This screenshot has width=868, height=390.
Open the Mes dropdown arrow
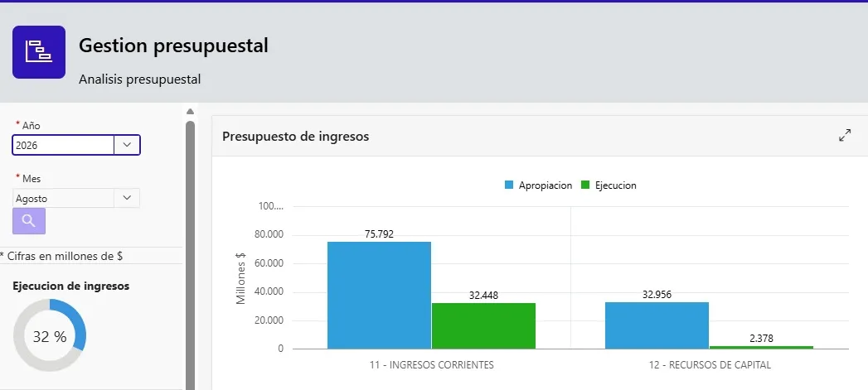[127, 198]
